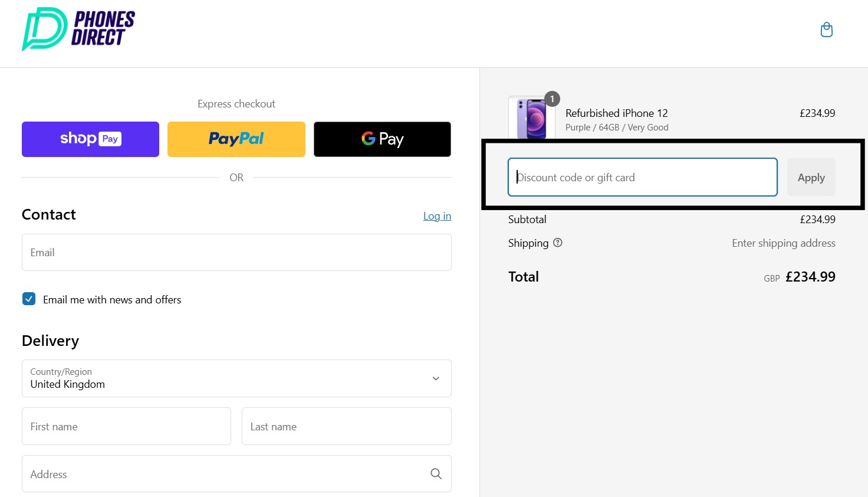This screenshot has width=868, height=497.
Task: Click the Delivery section heading
Action: coord(50,341)
